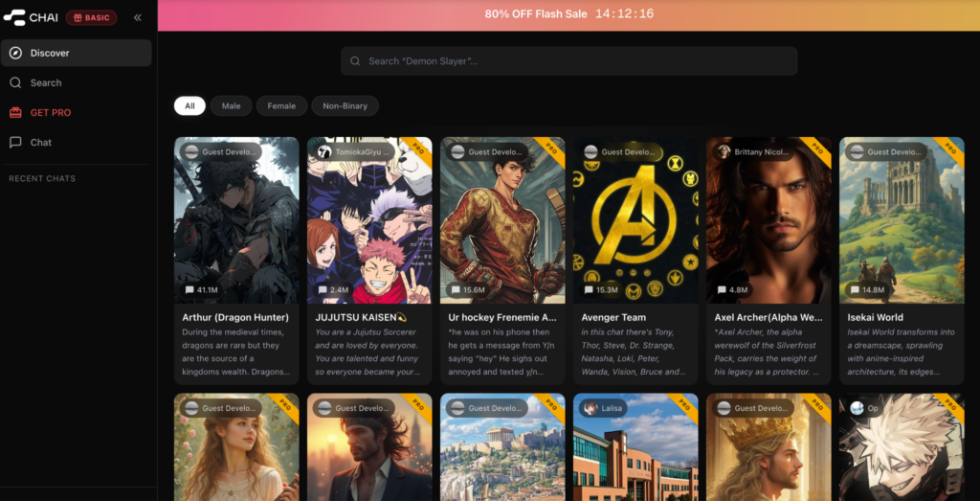This screenshot has width=980, height=501.
Task: Open the flower-crowned woman card
Action: (x=236, y=447)
